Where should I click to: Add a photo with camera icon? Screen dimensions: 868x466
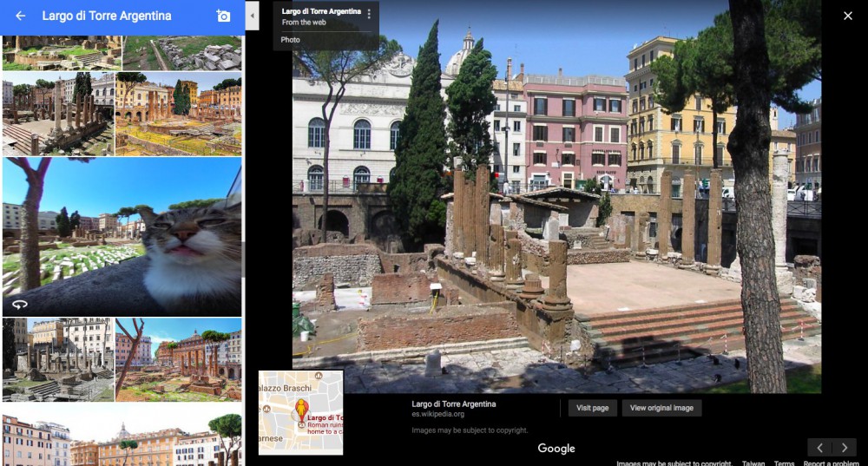coord(223,16)
